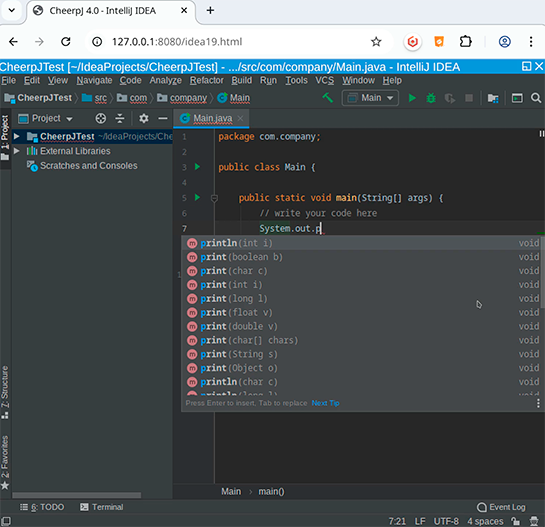Click the company breadcrumb folder
Screen dimensions: 545x527
click(x=182, y=98)
